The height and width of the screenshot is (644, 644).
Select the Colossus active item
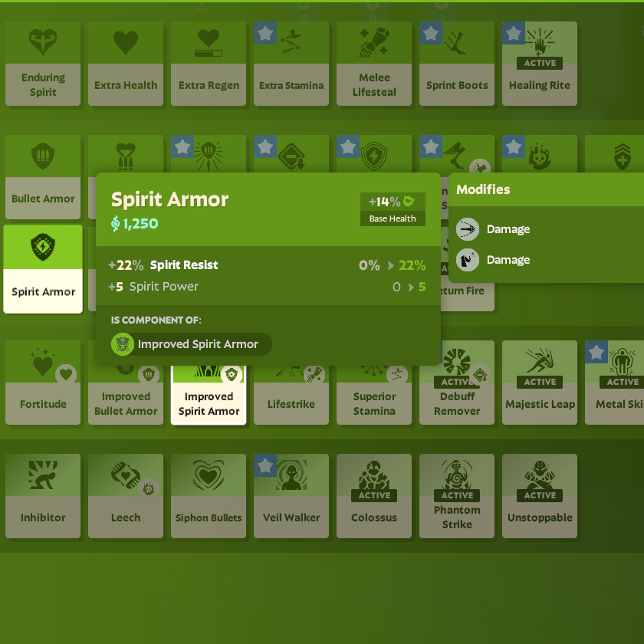[374, 495]
